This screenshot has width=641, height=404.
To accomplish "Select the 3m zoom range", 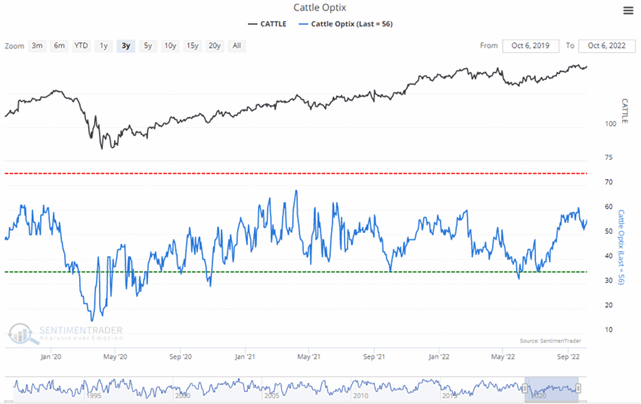I will pos(37,46).
